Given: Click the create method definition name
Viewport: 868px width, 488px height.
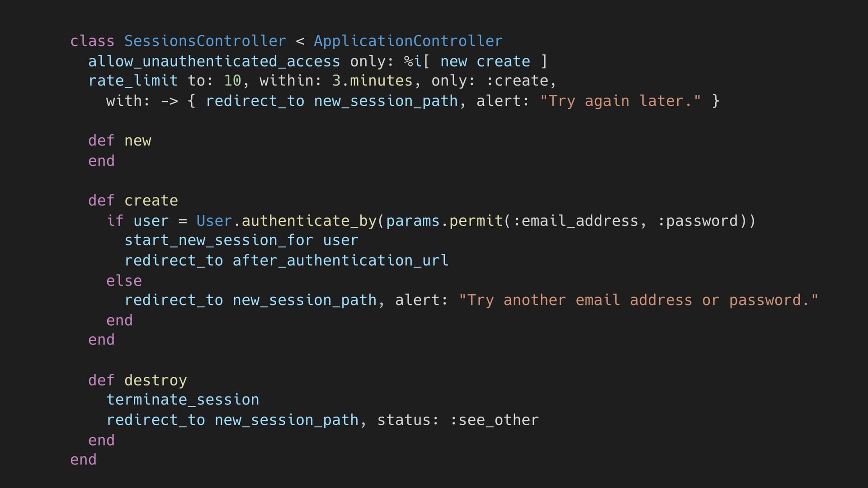Looking at the screenshot, I should point(151,201).
